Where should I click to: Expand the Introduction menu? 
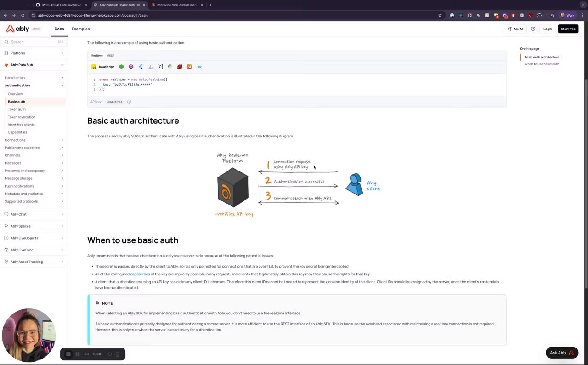click(x=34, y=78)
